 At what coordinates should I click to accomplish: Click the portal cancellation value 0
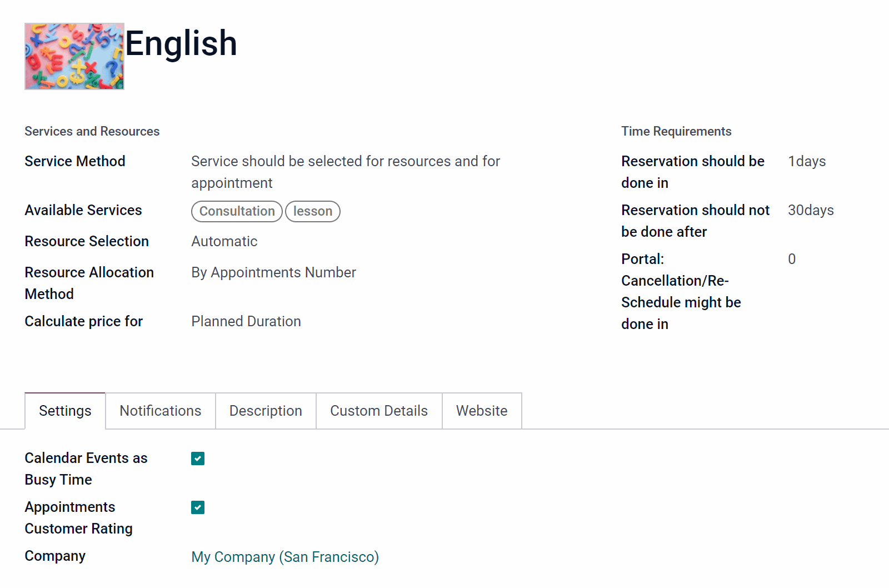792,259
